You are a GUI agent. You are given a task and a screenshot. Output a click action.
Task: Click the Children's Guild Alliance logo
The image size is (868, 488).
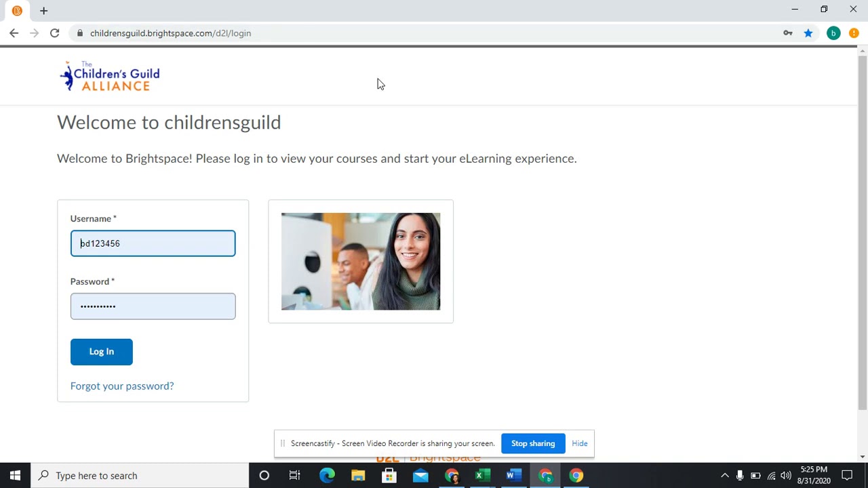click(x=110, y=76)
